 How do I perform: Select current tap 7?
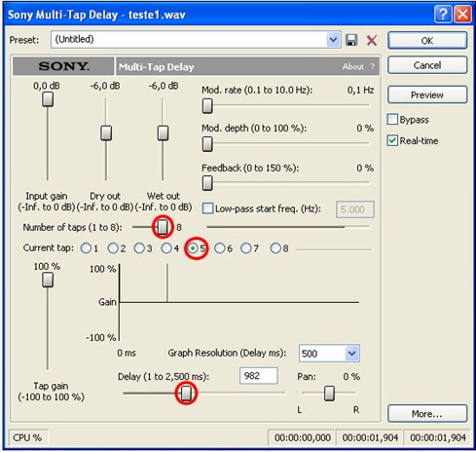(246, 248)
